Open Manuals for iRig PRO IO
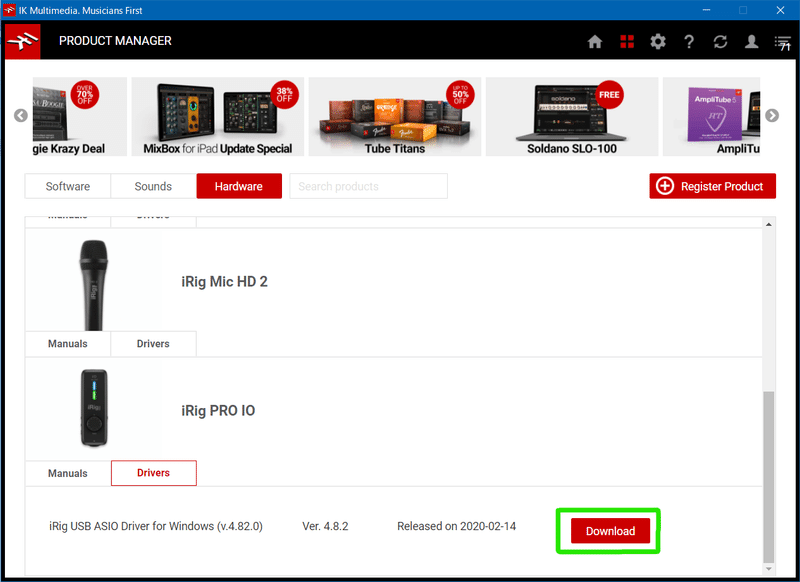Viewport: 800px width, 582px height. click(68, 473)
